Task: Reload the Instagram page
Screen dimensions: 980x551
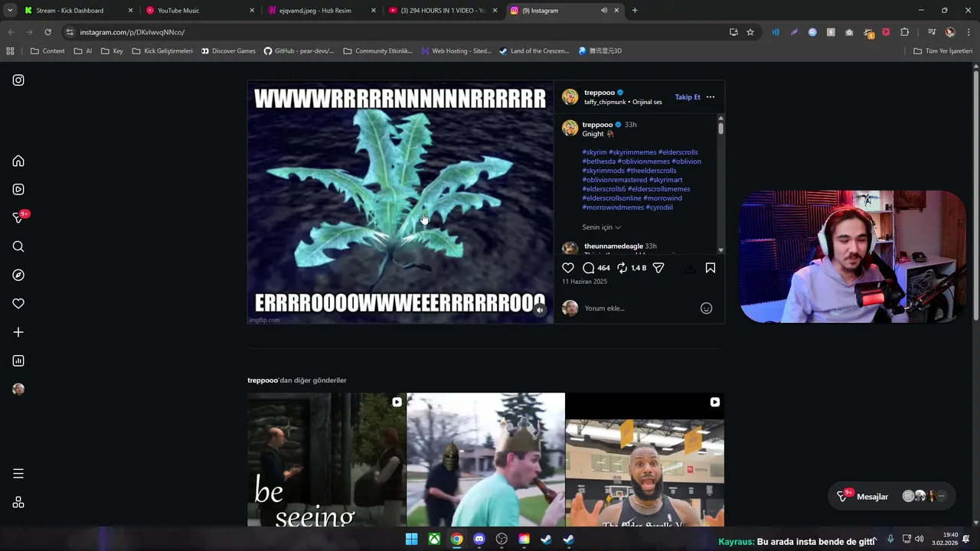Action: [x=47, y=32]
